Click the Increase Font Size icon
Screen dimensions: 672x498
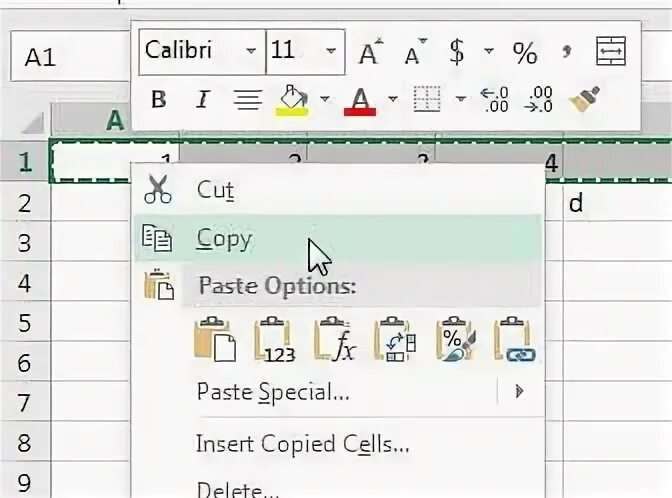[371, 52]
